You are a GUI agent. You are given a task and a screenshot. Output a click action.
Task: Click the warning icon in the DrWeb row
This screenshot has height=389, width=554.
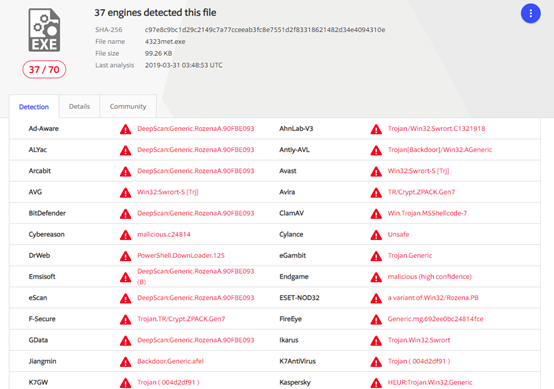(125, 256)
